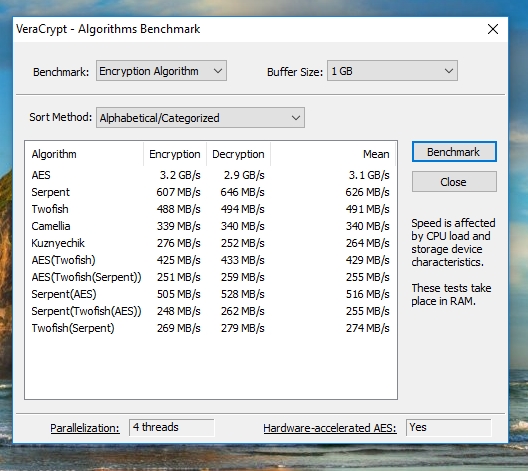Click Serpent(AES) encryption speed 505 MB/s

click(178, 294)
